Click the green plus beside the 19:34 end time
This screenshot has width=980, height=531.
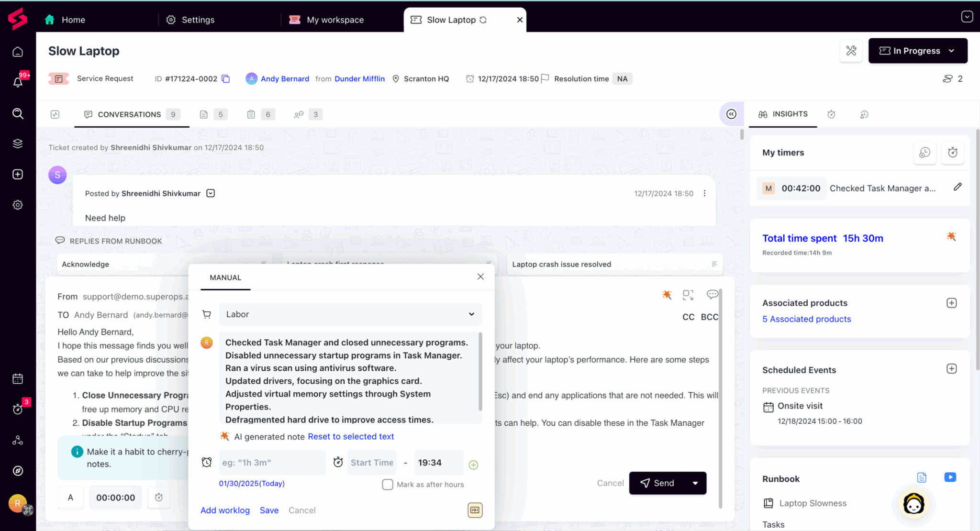(x=473, y=465)
